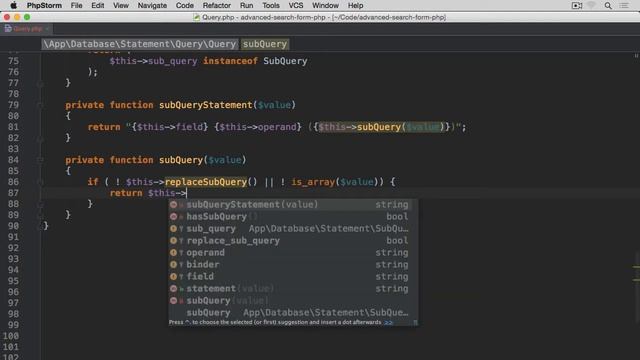Click class fold end marker at line 90
The height and width of the screenshot is (360, 640).
pyautogui.click(x=40, y=226)
